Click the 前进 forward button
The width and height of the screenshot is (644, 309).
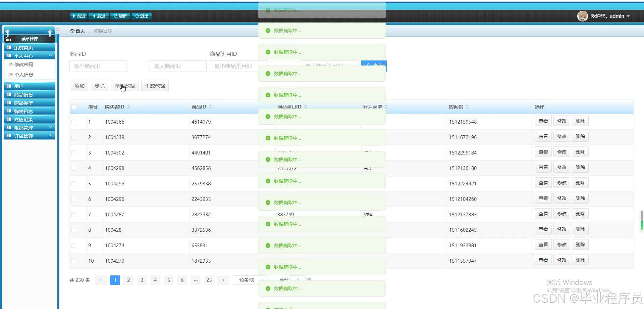pyautogui.click(x=79, y=16)
